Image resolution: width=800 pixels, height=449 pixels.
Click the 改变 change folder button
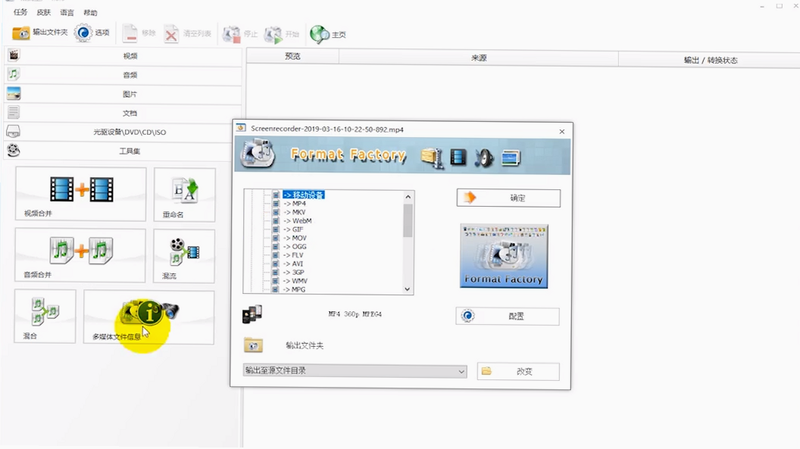518,371
